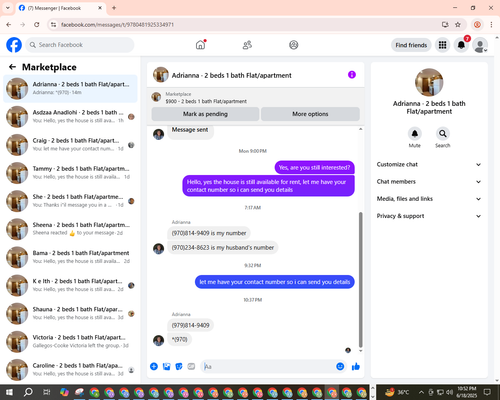The height and width of the screenshot is (400, 500).
Task: Click message "(970)234-8623 is my husband's number"
Action: pyautogui.click(x=223, y=247)
